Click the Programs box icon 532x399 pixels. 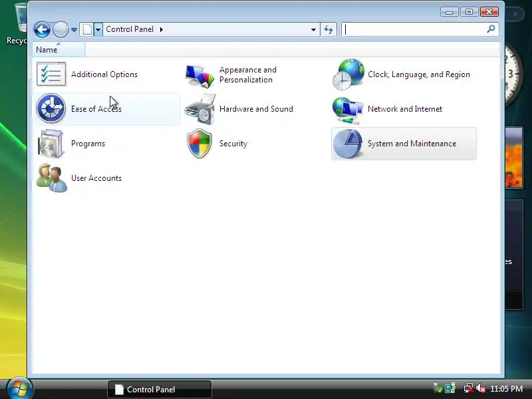(51, 144)
